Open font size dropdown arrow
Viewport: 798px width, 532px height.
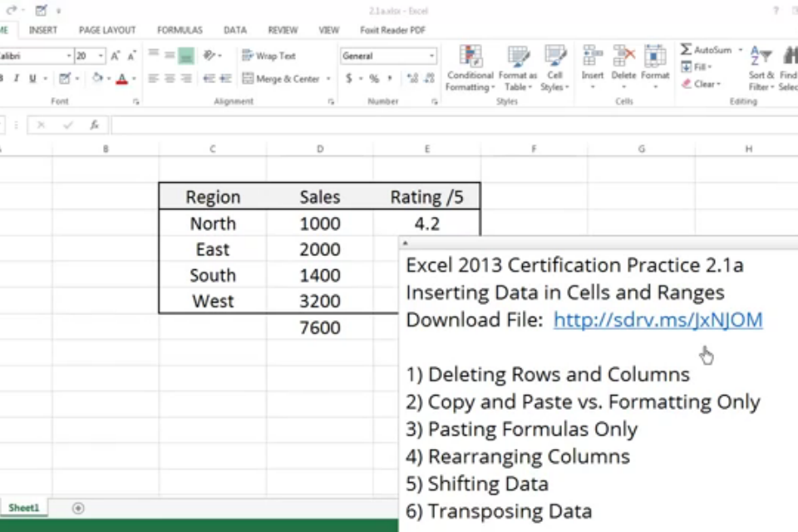pyautogui.click(x=101, y=56)
